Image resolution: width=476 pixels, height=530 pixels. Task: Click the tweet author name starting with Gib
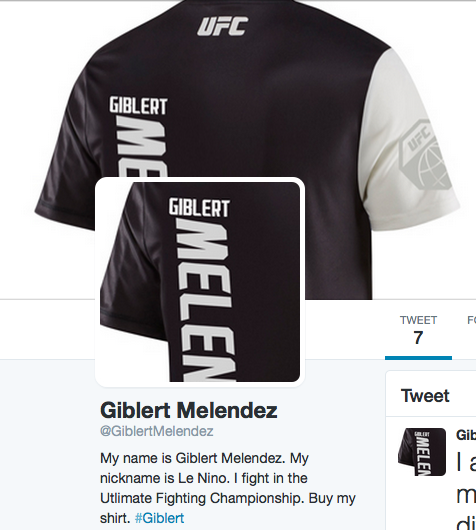(466, 435)
